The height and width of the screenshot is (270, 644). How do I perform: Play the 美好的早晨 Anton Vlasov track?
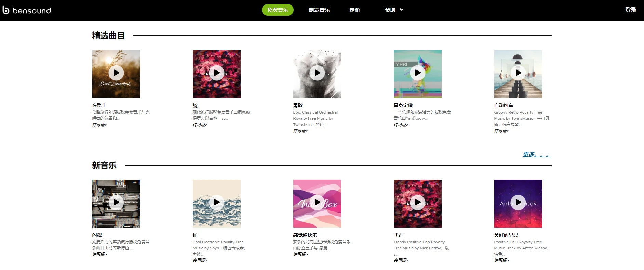click(x=518, y=203)
